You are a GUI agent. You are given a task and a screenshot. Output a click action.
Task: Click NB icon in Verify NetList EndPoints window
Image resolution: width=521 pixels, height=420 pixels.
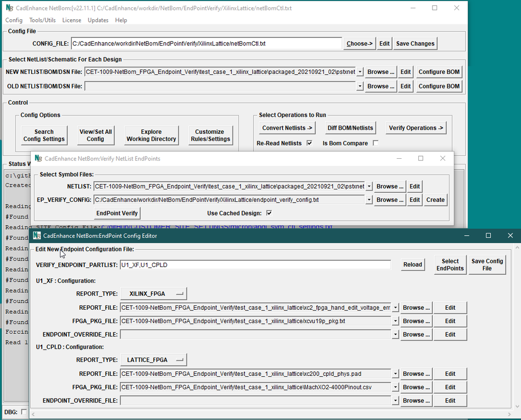pyautogui.click(x=38, y=158)
